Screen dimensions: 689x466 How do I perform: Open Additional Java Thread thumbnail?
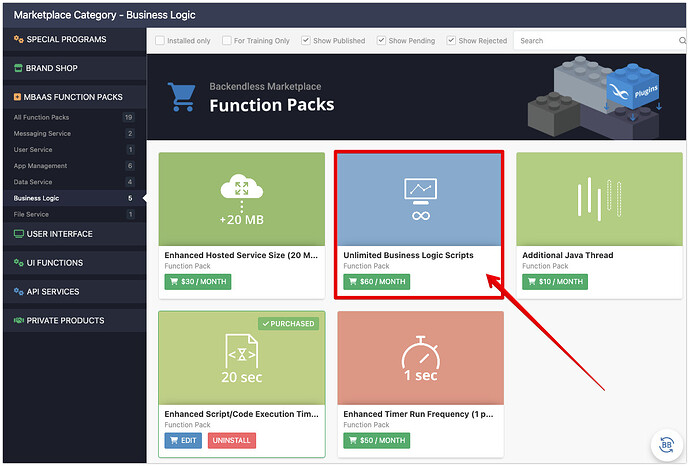(599, 199)
